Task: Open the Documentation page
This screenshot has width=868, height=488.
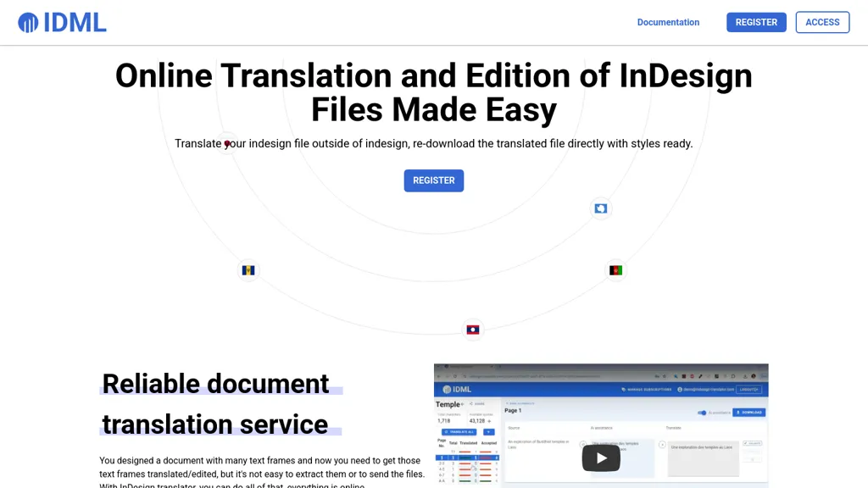Action: (668, 22)
